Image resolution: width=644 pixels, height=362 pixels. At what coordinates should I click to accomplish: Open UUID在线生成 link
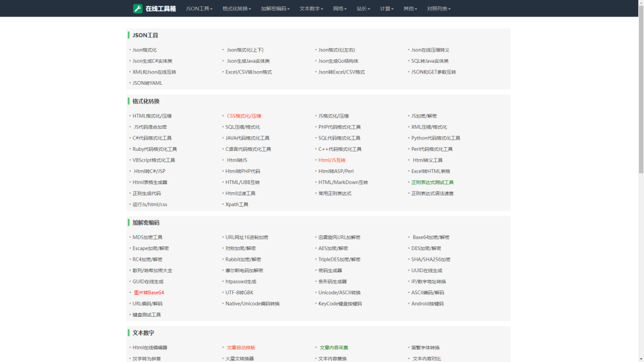(427, 271)
